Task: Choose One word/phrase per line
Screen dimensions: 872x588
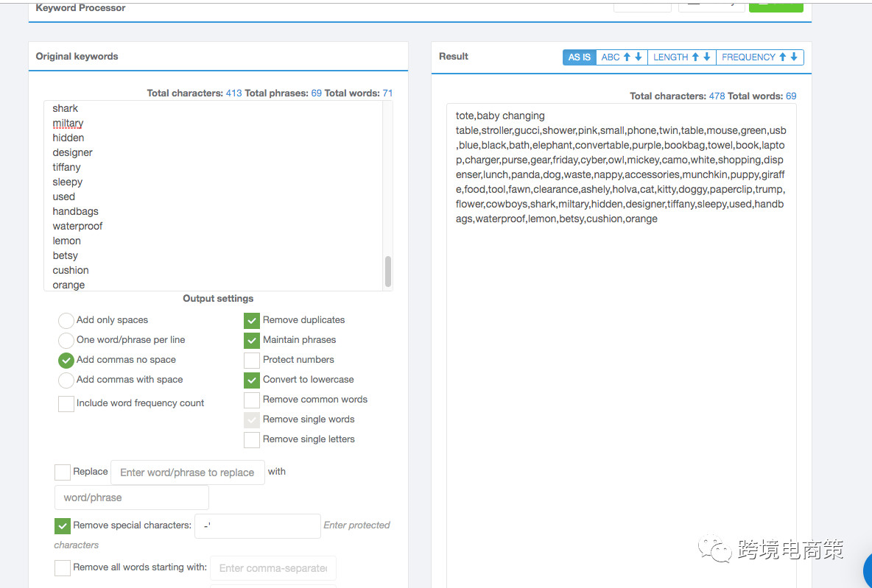Action: tap(66, 340)
